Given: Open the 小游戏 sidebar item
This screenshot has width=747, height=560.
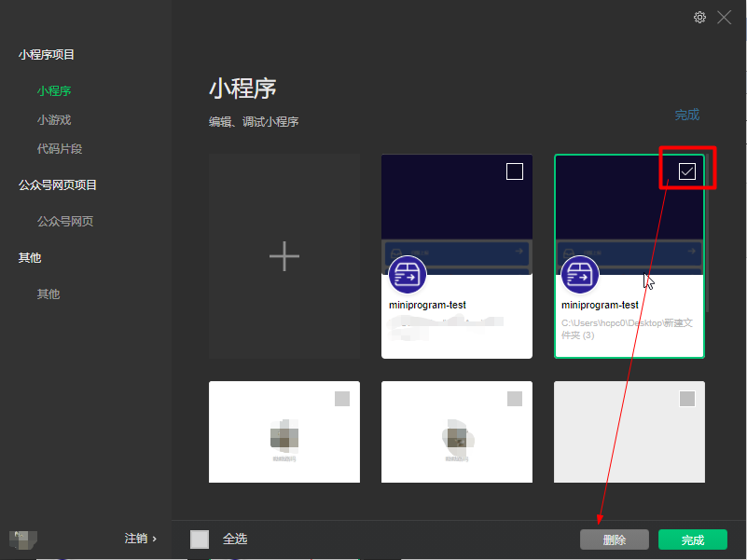Looking at the screenshot, I should pyautogui.click(x=54, y=120).
